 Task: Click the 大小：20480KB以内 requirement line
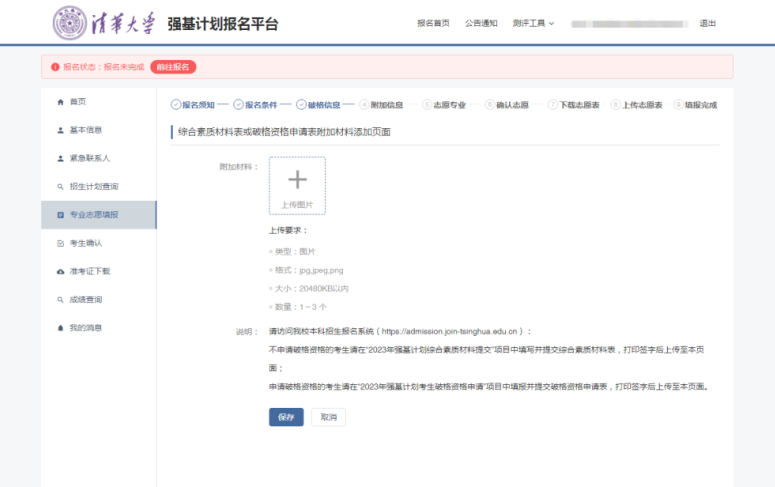tap(311, 288)
